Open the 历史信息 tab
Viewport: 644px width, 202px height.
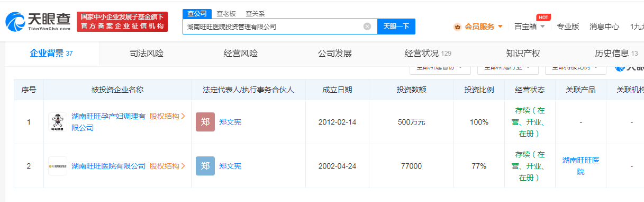coord(616,53)
